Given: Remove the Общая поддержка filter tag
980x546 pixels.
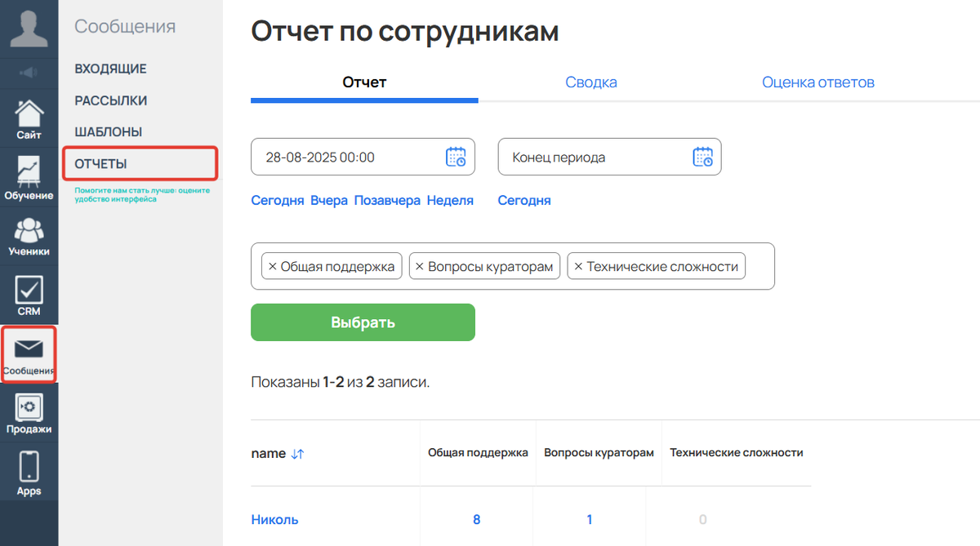Looking at the screenshot, I should (271, 265).
